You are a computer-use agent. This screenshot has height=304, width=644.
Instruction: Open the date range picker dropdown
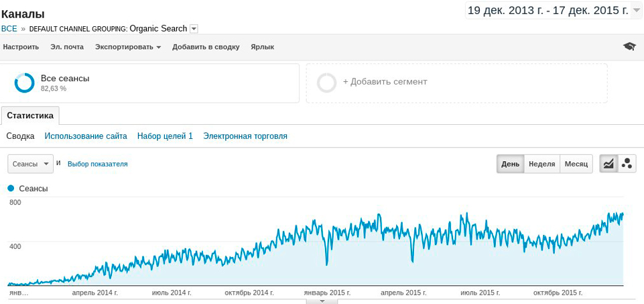pos(636,10)
